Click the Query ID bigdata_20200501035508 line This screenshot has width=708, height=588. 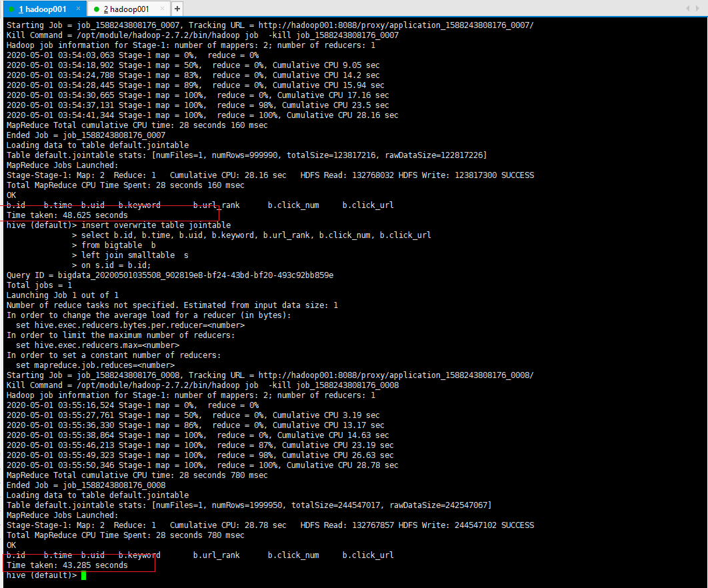click(x=170, y=275)
